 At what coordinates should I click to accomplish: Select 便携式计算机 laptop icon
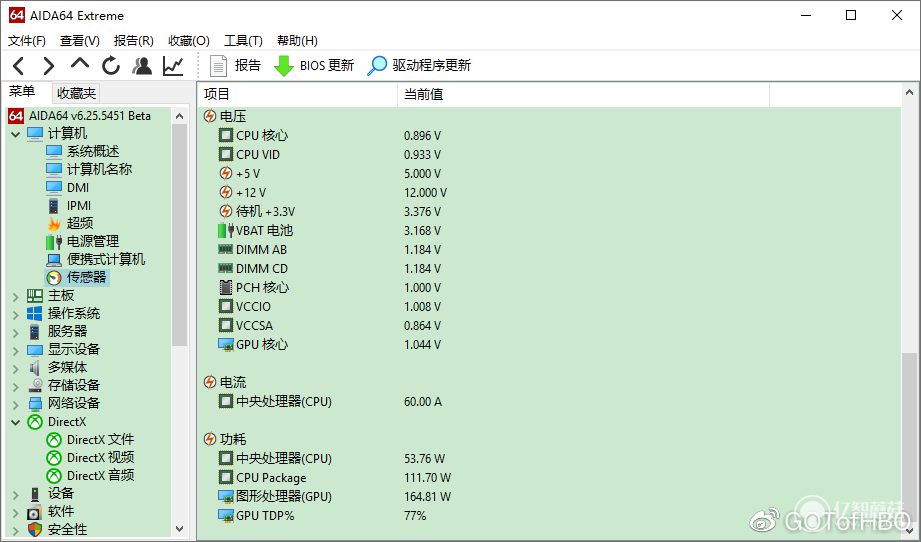point(54,260)
